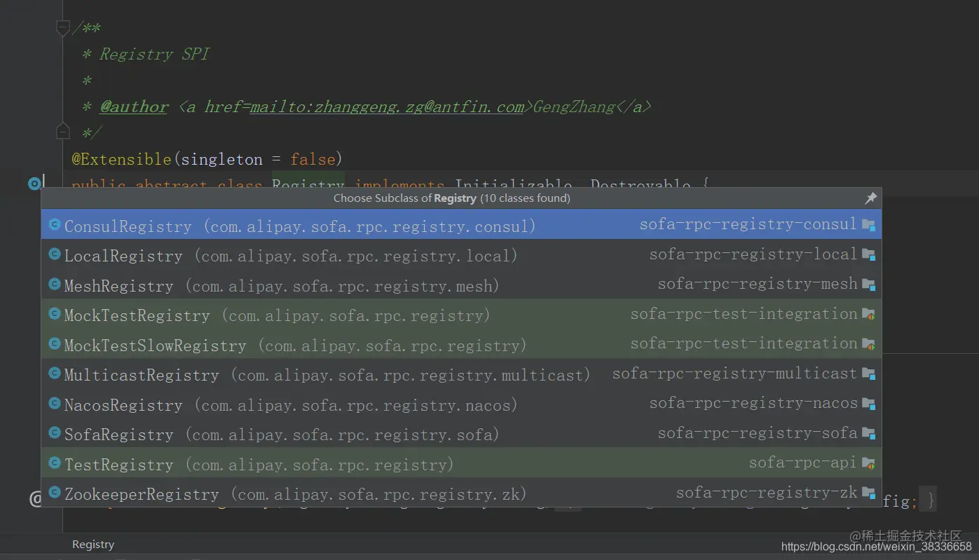979x560 pixels.
Task: Select MulticastRegistry subclass
Action: pos(461,374)
